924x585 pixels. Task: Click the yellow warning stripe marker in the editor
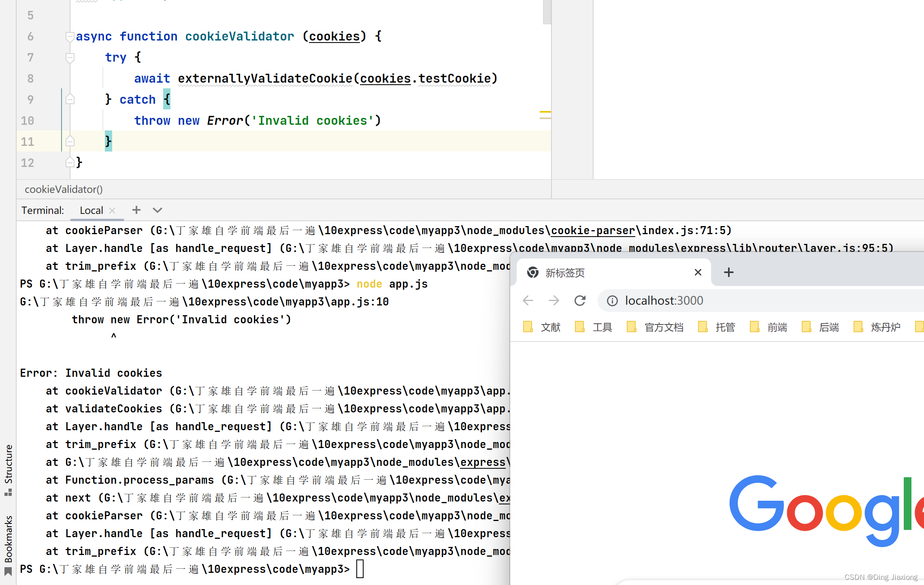point(545,112)
